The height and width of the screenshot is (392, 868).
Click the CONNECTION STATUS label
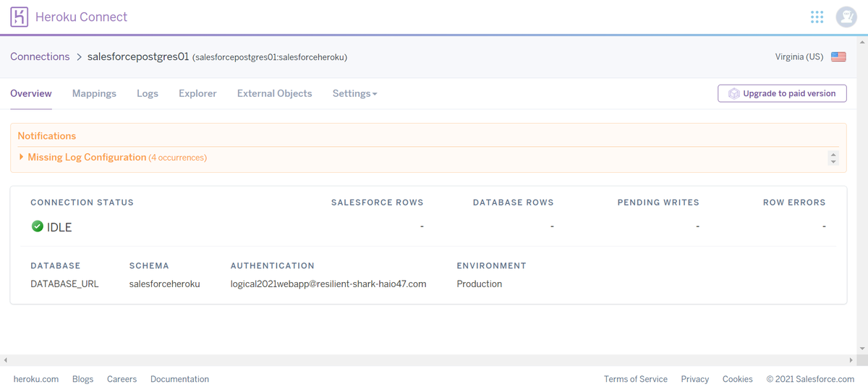pos(82,203)
